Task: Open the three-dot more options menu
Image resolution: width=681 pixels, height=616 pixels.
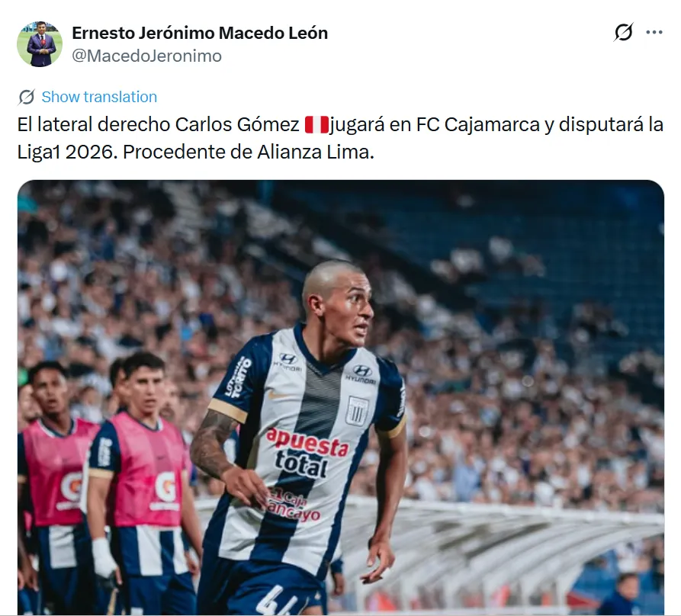Action: tap(654, 32)
